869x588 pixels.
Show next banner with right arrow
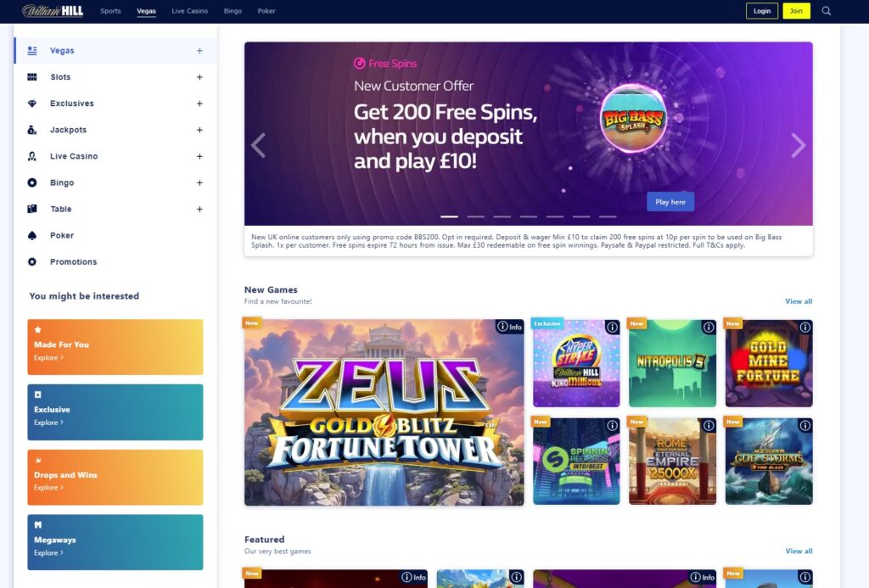798,145
